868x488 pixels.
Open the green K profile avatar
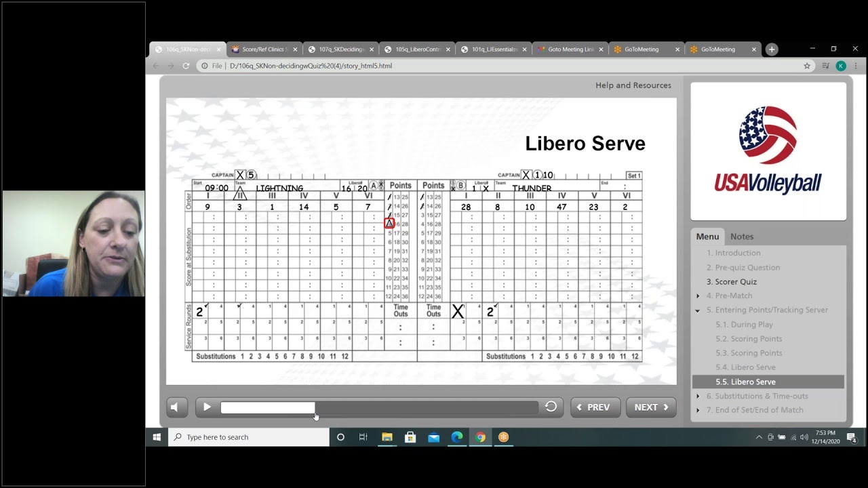click(841, 66)
